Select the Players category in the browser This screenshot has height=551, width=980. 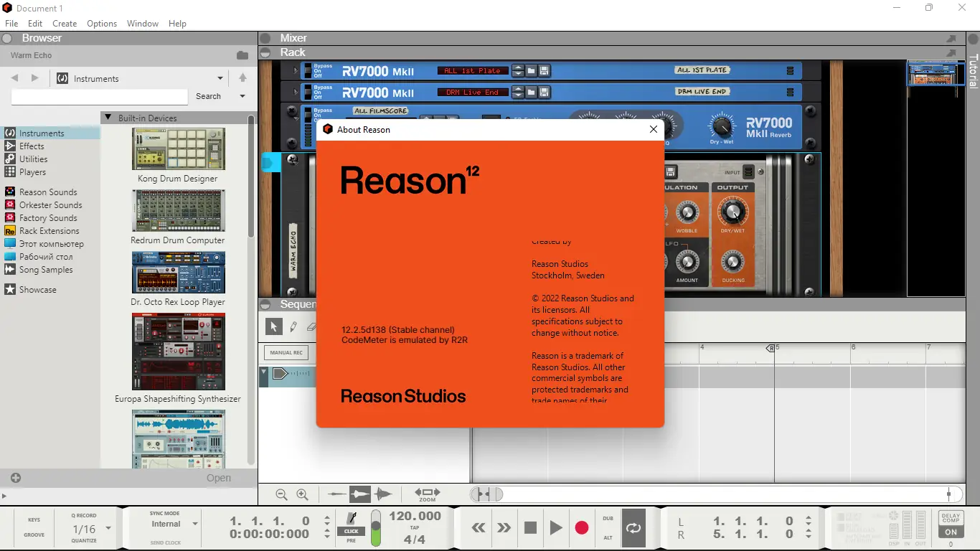point(32,172)
